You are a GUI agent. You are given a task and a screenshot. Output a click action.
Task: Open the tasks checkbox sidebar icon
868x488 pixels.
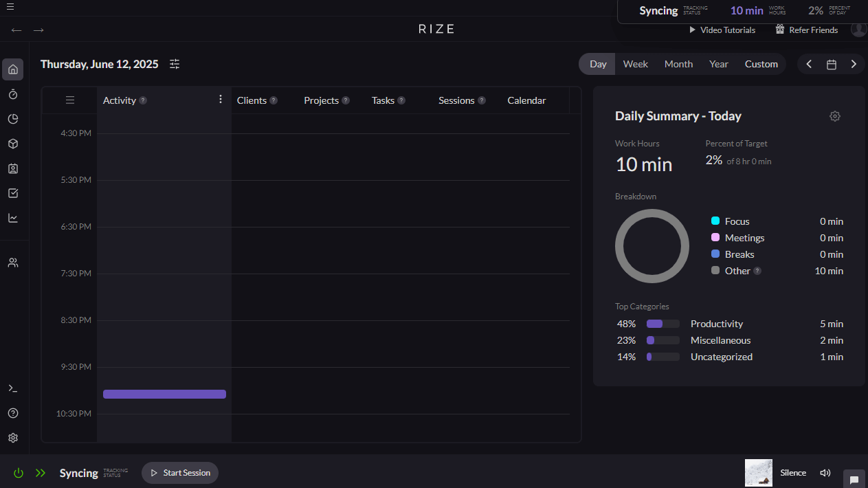[x=12, y=193]
